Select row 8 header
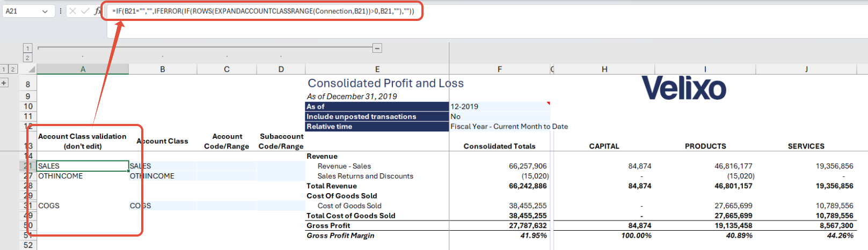The width and height of the screenshot is (868, 250). tap(28, 84)
